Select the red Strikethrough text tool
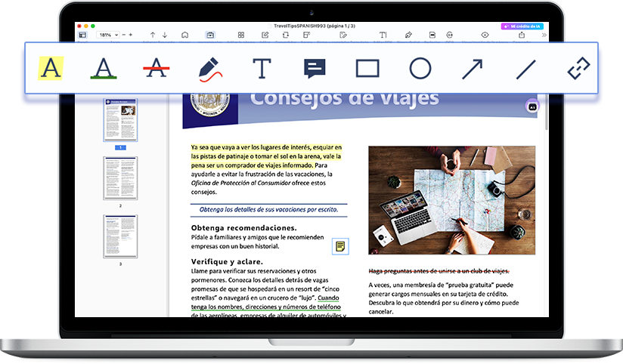This screenshot has height=364, width=623. [x=157, y=68]
